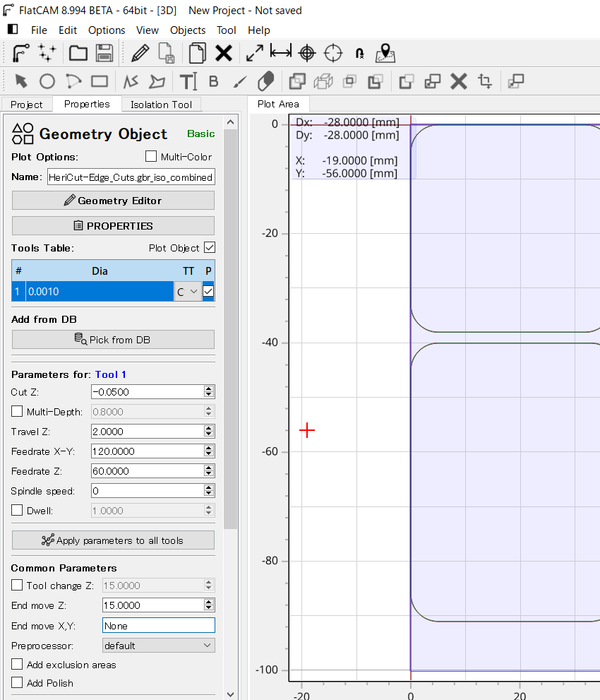Click the Locate in Object map pin icon
Viewport: 600px width, 700px height.
coord(385,53)
